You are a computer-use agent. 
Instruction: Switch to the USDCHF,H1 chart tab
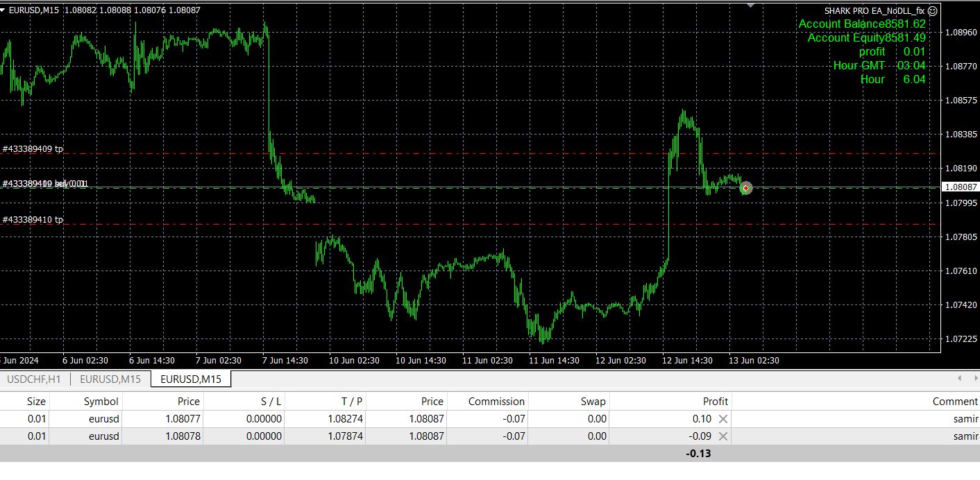click(35, 379)
